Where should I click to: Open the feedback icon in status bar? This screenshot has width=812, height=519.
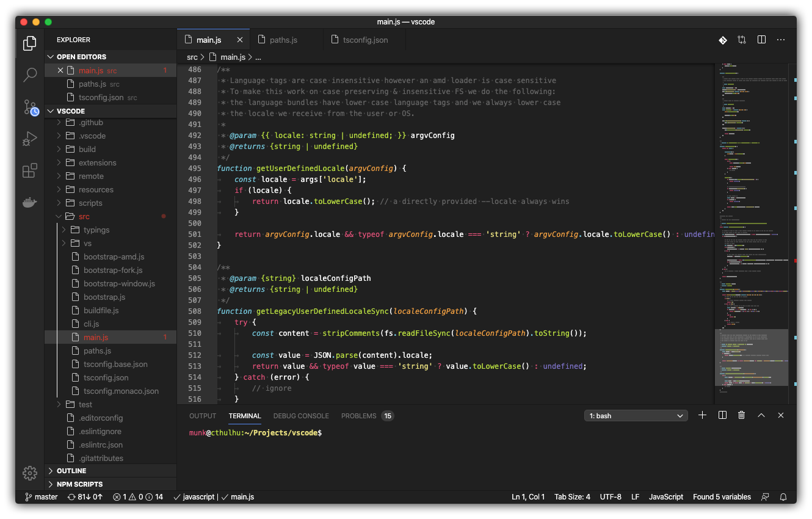(x=765, y=497)
